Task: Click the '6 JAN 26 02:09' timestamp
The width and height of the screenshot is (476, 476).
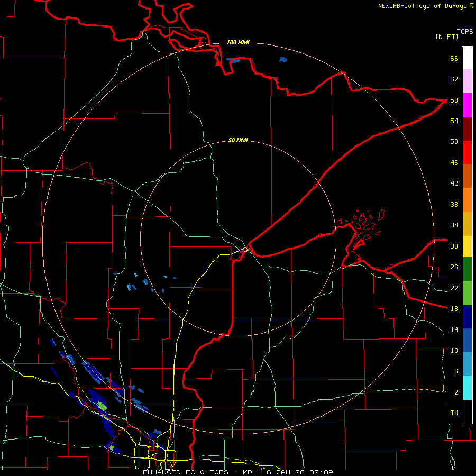Action: (x=300, y=472)
